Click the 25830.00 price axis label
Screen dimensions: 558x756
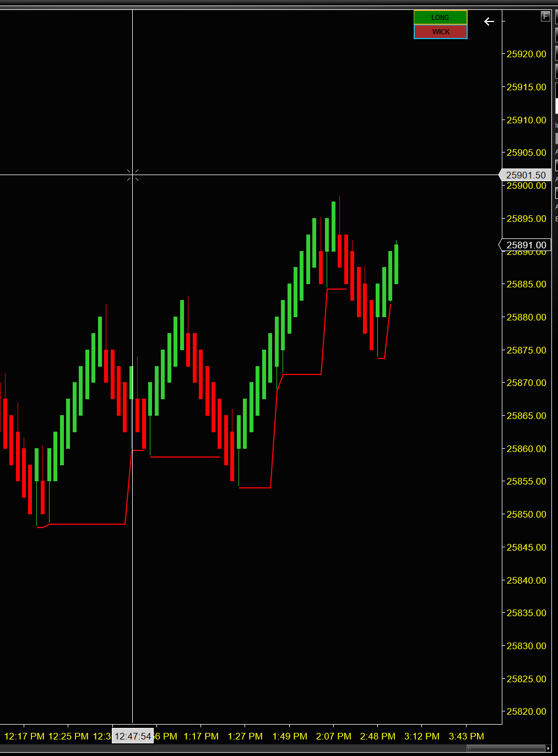[x=527, y=646]
